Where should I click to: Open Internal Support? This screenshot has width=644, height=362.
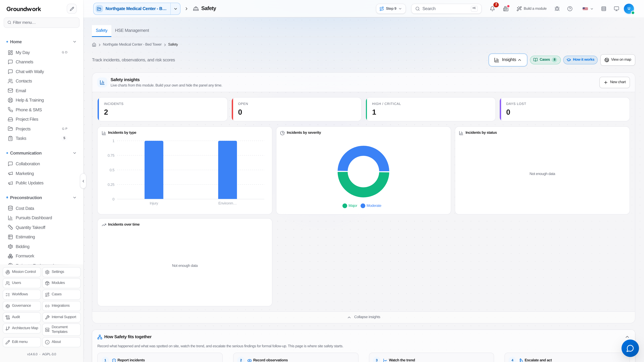(x=62, y=317)
